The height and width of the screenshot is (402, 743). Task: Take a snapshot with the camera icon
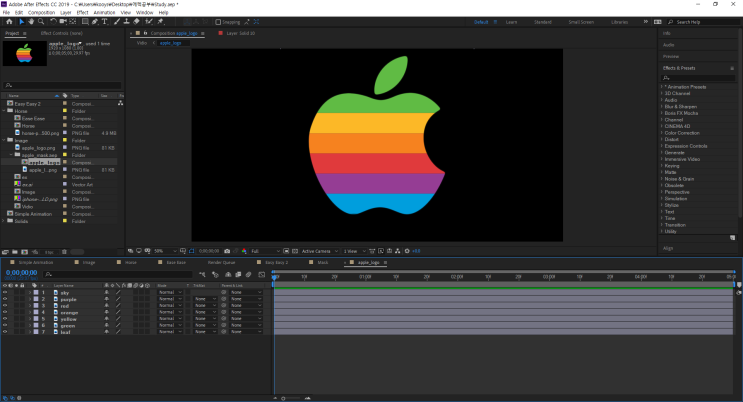tap(227, 251)
